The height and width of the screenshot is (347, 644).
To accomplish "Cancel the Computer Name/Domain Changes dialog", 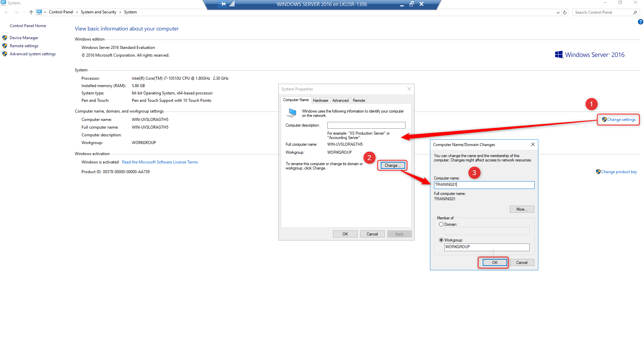I will [522, 263].
